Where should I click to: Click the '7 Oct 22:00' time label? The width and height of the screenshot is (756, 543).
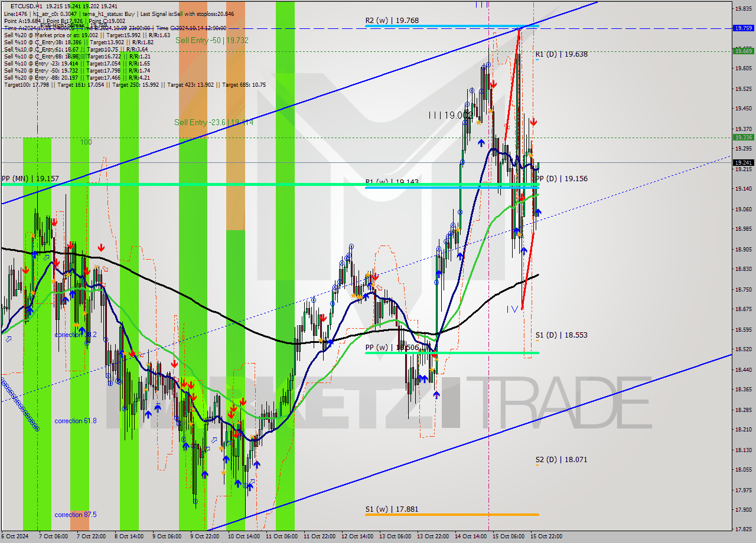[x=92, y=537]
